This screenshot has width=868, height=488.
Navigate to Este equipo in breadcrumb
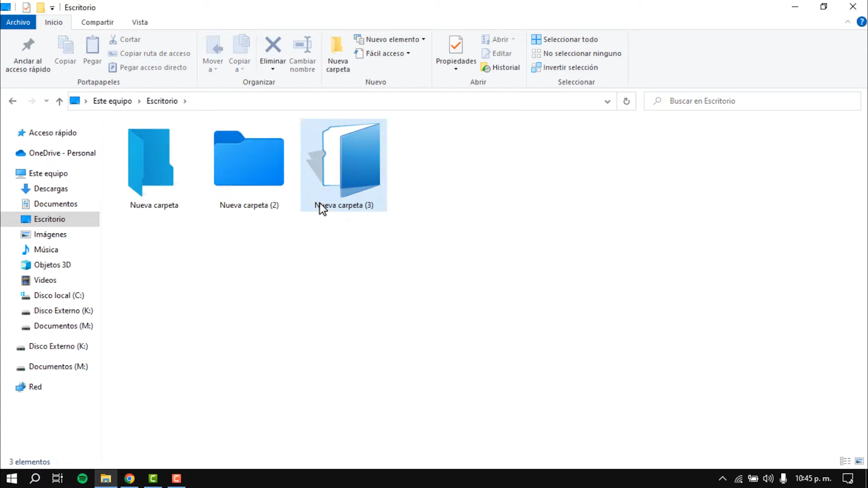point(112,101)
